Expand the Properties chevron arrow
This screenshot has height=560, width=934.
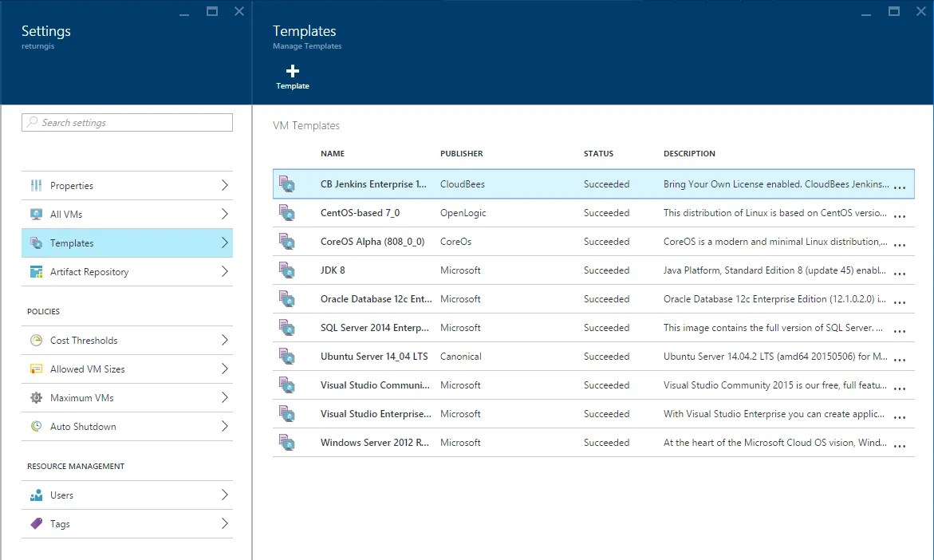pos(225,185)
